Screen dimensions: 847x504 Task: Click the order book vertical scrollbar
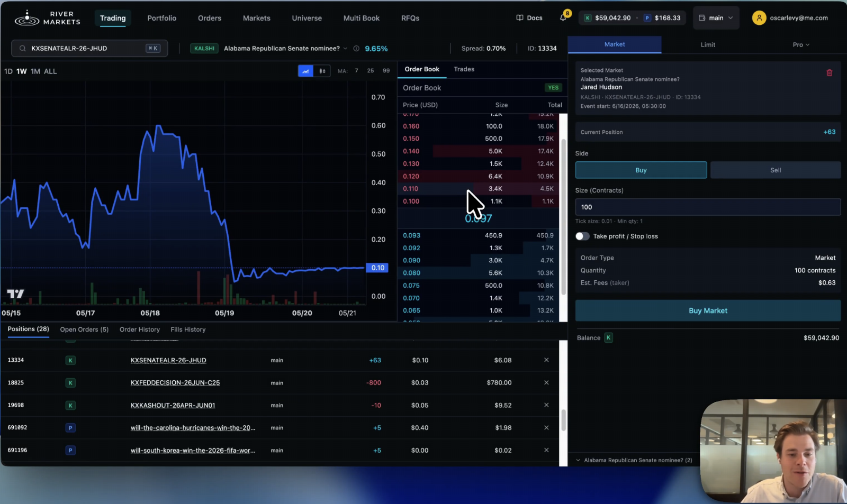click(x=564, y=217)
